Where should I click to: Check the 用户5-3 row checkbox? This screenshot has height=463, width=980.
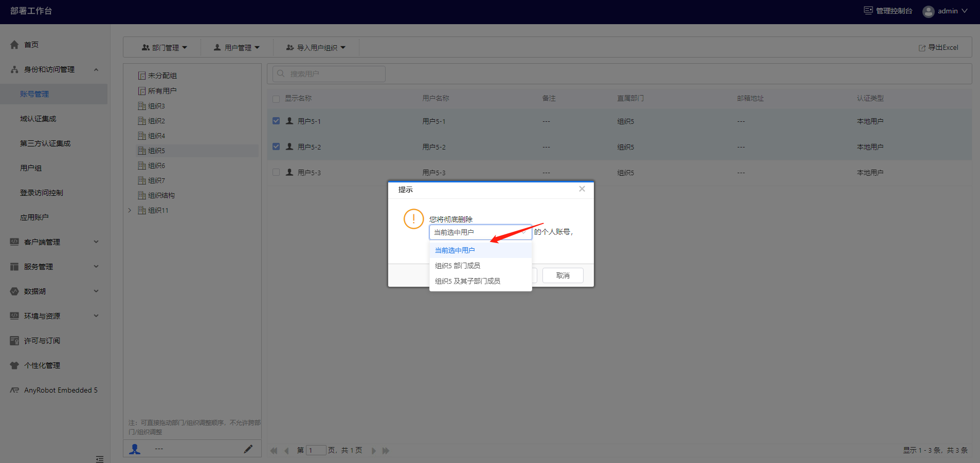pos(276,172)
